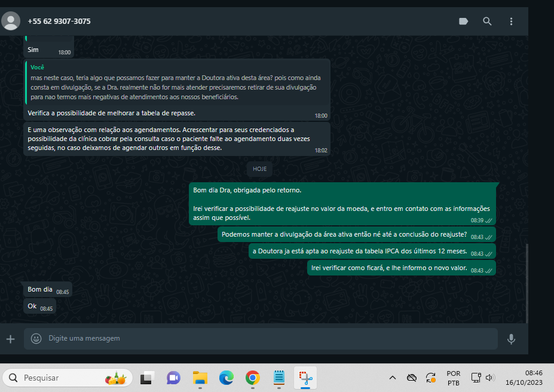The height and width of the screenshot is (392, 554).
Task: Open Microsoft Edge from the taskbar
Action: [226, 378]
